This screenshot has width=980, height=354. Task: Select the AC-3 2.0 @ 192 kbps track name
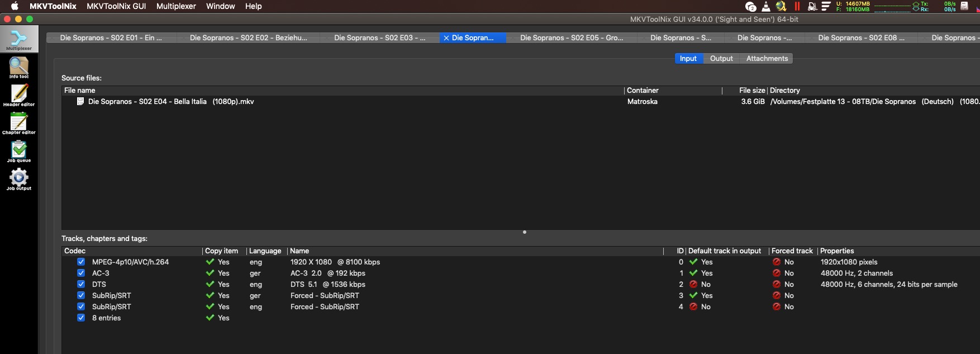(x=328, y=273)
